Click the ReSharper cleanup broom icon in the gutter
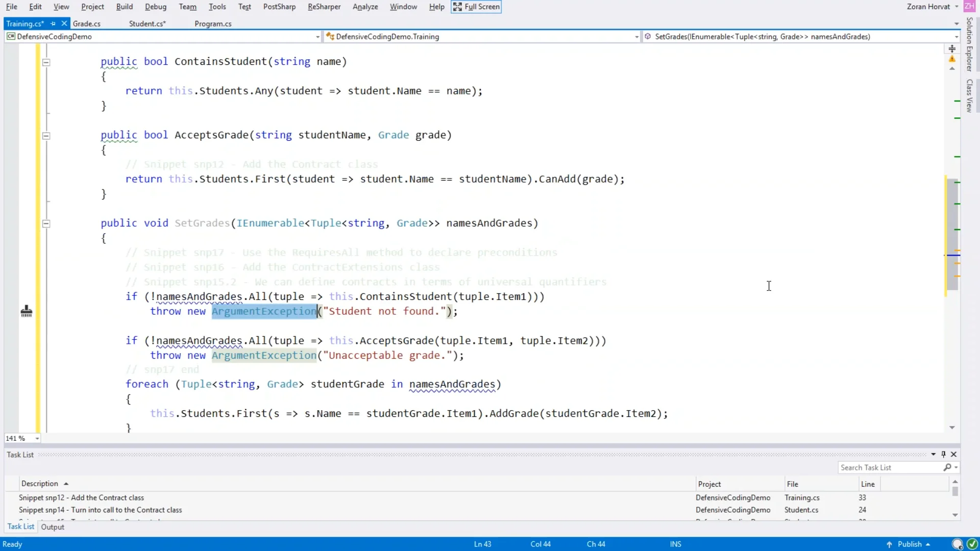980x551 pixels. pyautogui.click(x=27, y=311)
